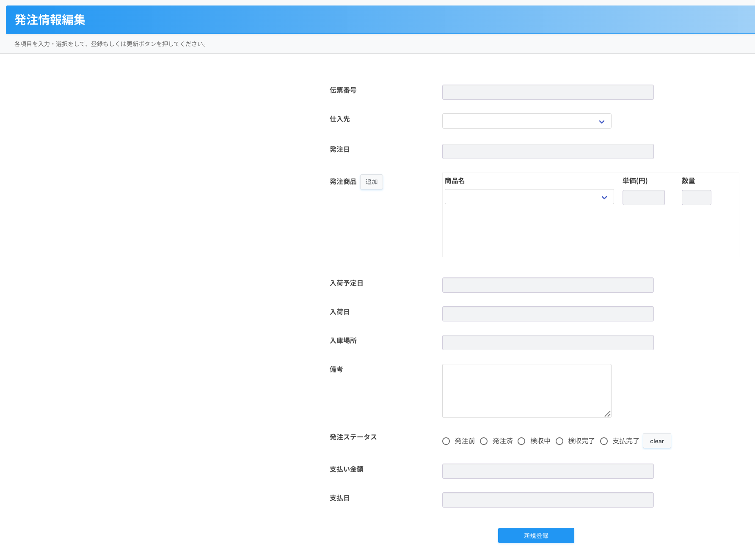Screen dimensions: 755x560
Task: Select the 支払完了 radio option
Action: pos(604,441)
